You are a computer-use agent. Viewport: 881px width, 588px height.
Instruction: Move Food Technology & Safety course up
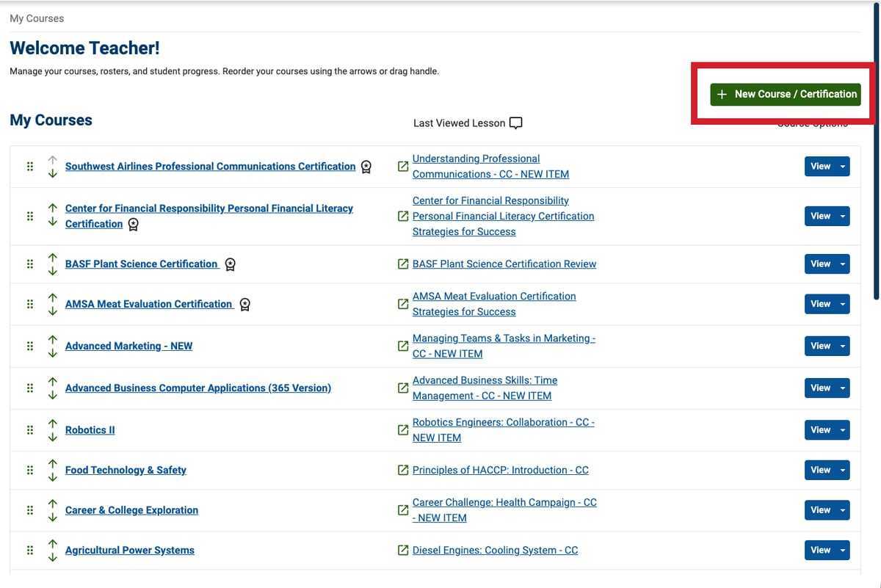click(52, 464)
